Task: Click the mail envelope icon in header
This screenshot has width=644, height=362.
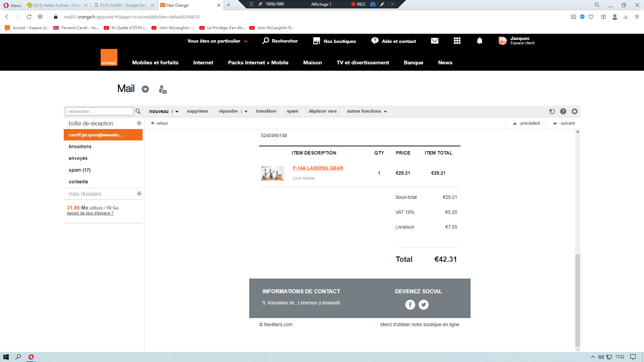Action: click(x=435, y=41)
